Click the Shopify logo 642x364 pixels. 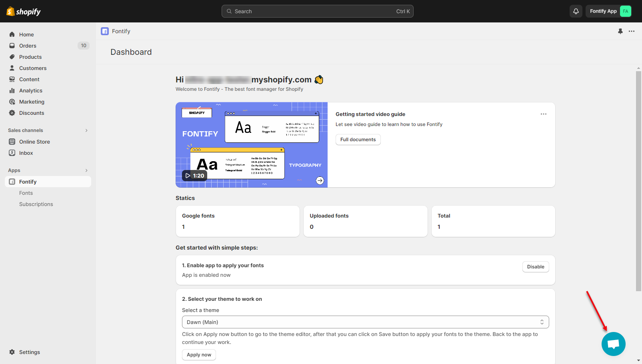point(24,12)
